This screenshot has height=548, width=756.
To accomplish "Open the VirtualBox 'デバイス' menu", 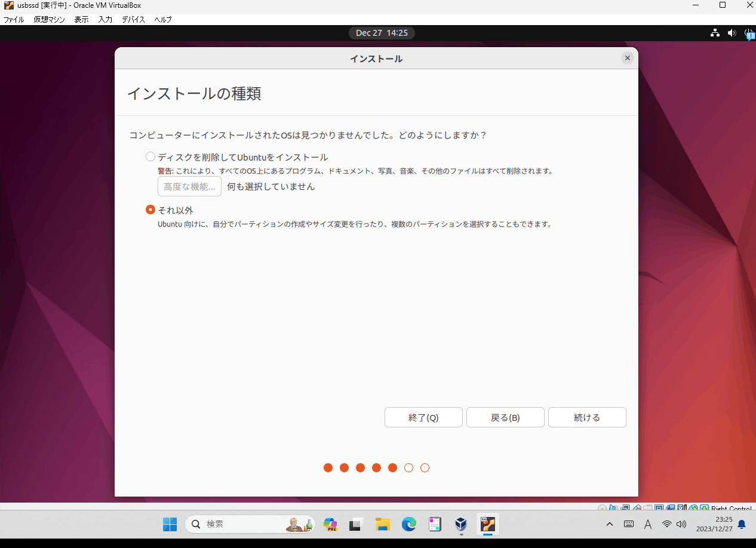I will 133,20.
